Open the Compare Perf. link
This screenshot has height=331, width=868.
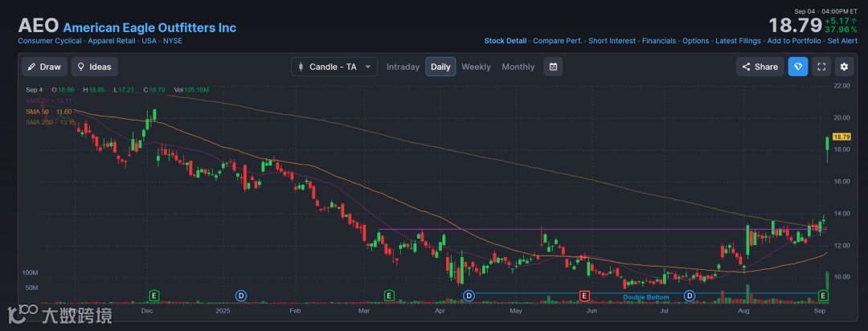point(558,41)
